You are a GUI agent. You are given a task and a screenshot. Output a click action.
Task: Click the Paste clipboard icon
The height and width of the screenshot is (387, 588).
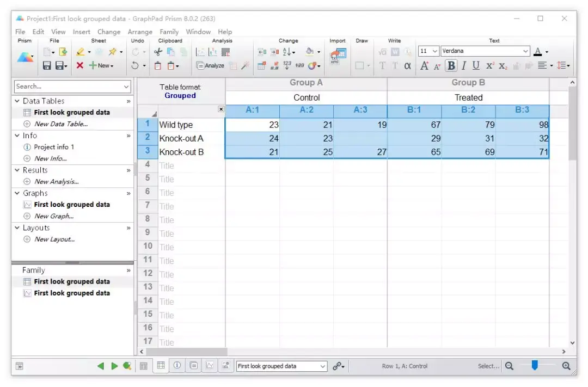coord(158,66)
